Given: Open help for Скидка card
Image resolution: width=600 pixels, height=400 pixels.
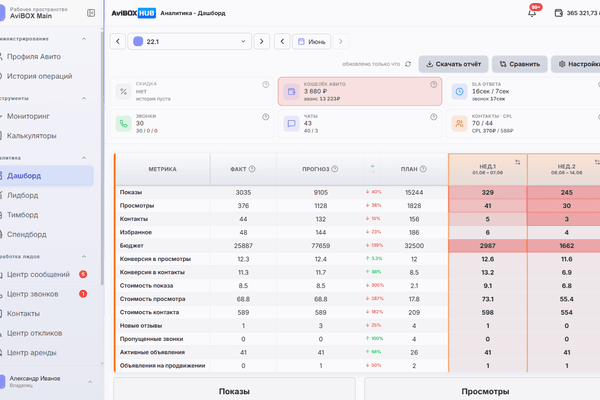Looking at the screenshot, I should coord(266,84).
